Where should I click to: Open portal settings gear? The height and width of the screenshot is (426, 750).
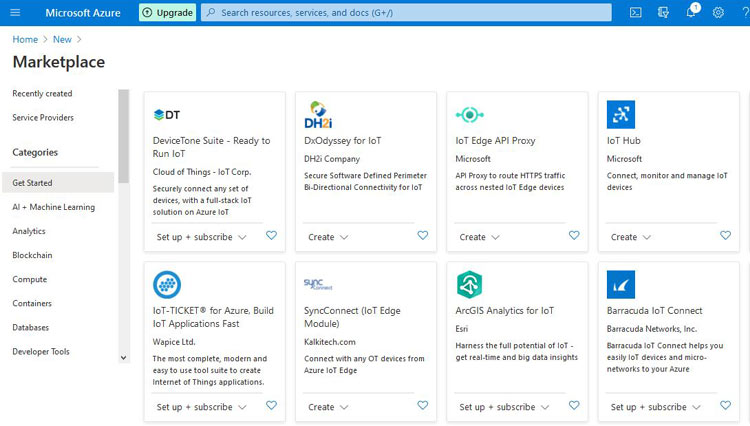(718, 12)
